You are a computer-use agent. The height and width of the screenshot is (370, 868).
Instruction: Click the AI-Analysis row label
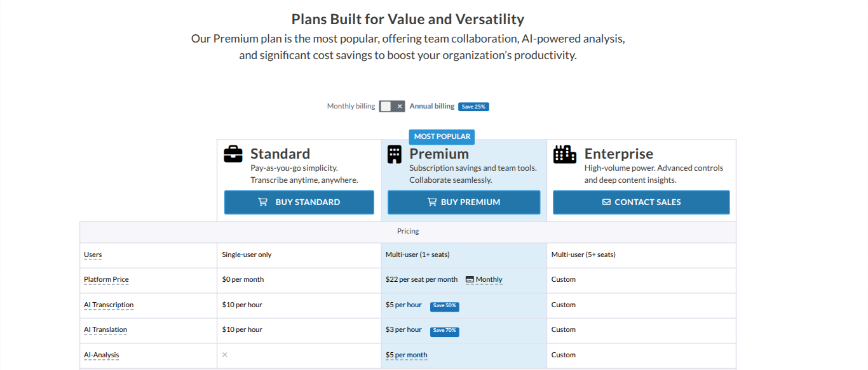(x=102, y=355)
